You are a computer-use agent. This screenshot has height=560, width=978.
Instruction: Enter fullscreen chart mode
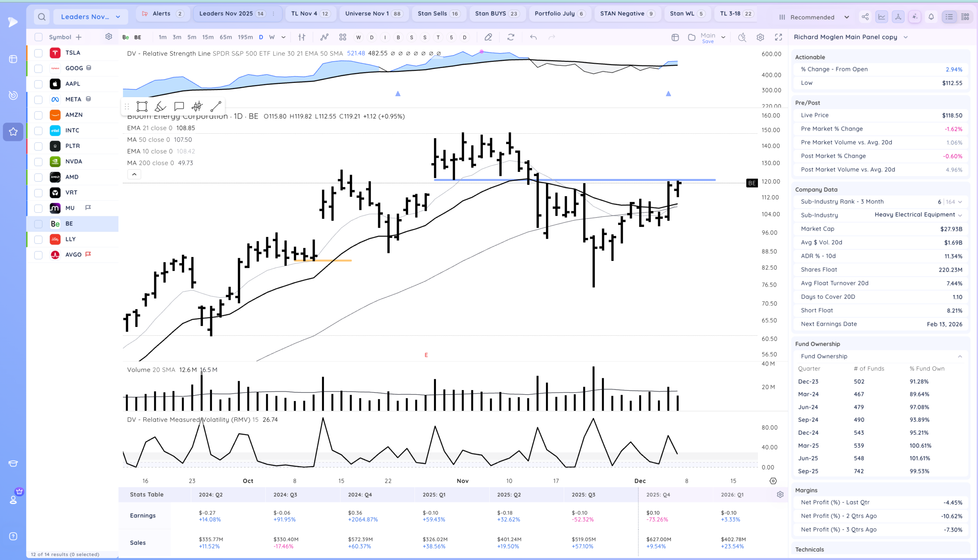tap(779, 37)
